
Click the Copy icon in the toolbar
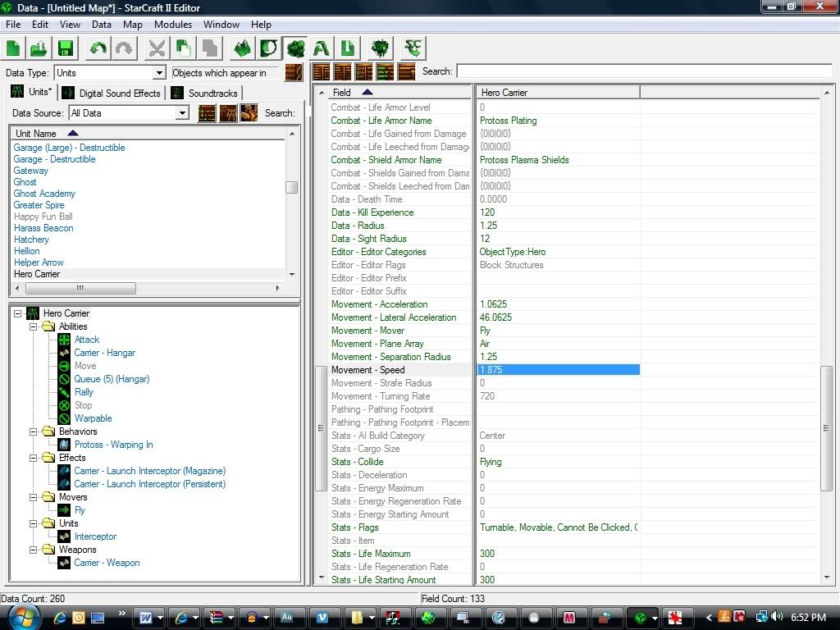pyautogui.click(x=183, y=48)
